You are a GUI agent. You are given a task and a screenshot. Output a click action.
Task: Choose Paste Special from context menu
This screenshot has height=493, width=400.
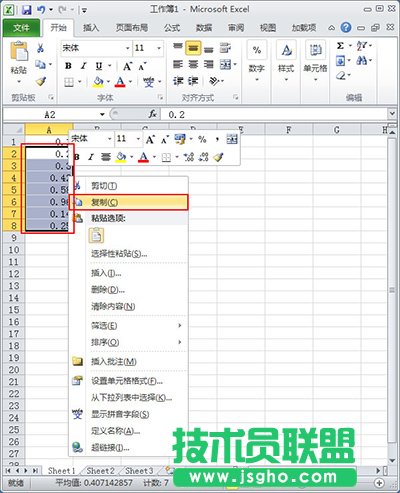129,254
